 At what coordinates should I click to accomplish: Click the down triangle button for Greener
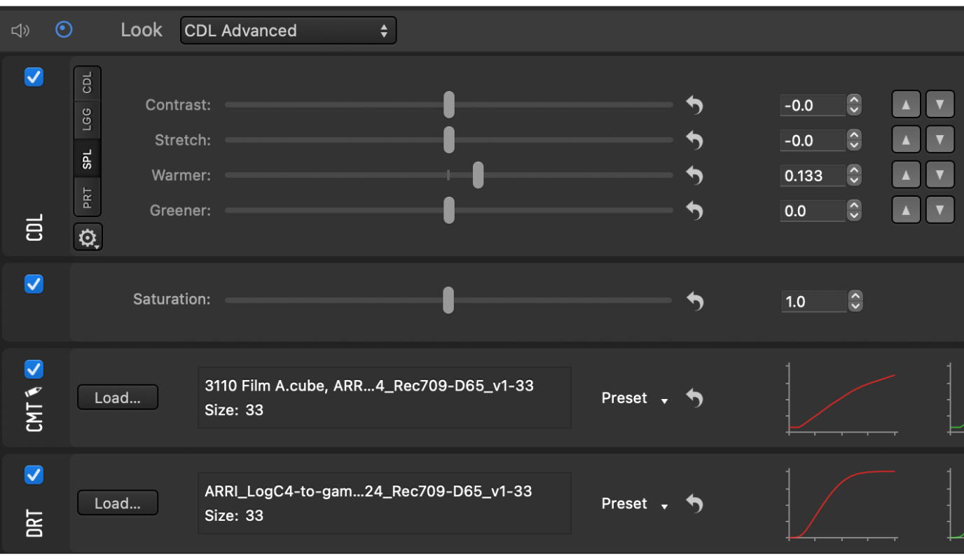(x=940, y=210)
